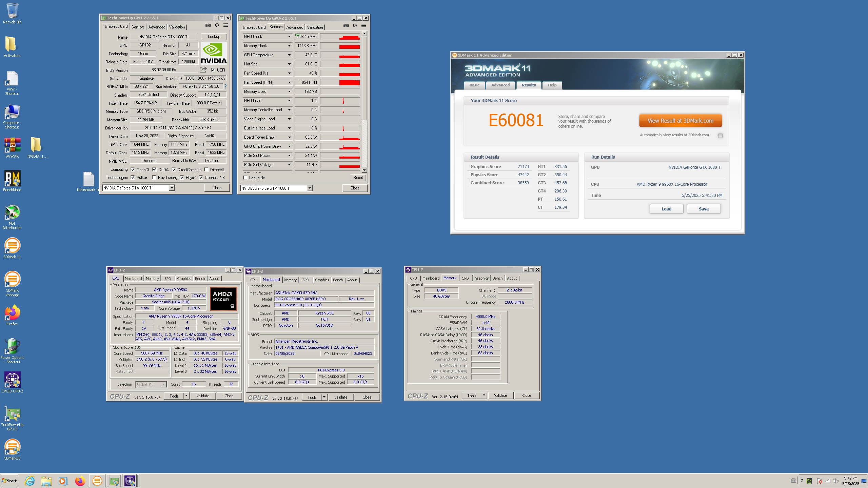Open the Tools dropdown arrow in CPU-Z CPU window
Viewport: 868px width, 488px height.
(186, 396)
